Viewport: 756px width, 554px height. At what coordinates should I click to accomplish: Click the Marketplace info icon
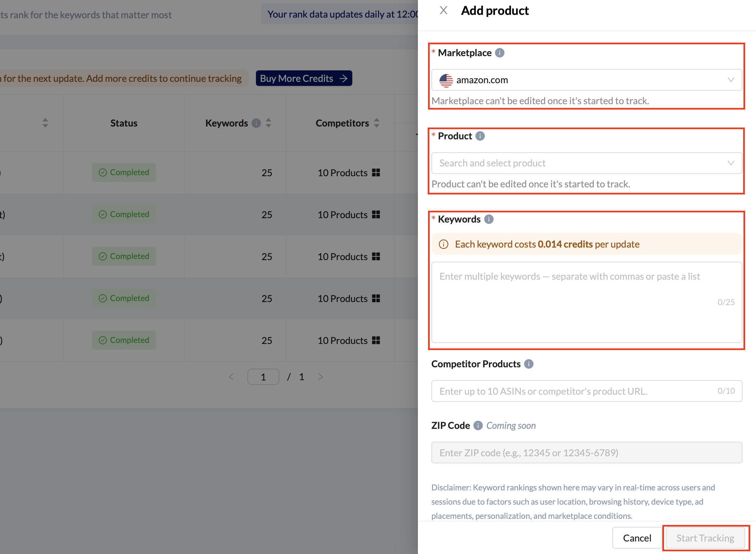click(499, 53)
